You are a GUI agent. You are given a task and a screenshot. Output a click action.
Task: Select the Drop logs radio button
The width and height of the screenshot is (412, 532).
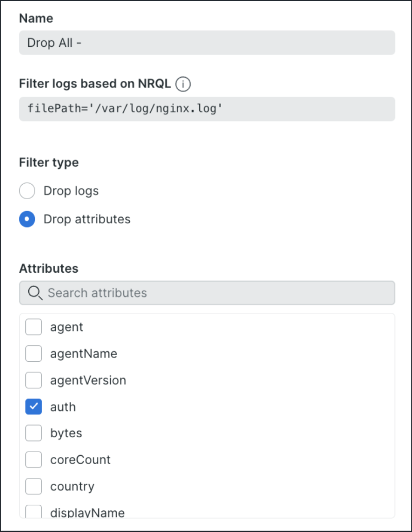coord(27,190)
